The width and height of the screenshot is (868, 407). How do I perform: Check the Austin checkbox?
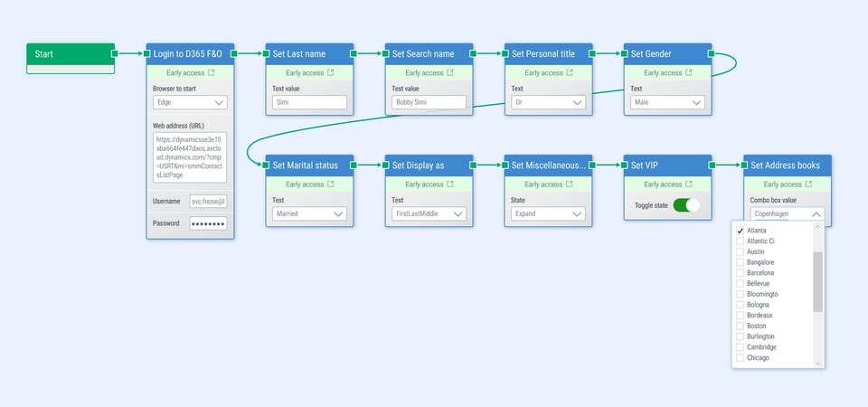(x=740, y=251)
